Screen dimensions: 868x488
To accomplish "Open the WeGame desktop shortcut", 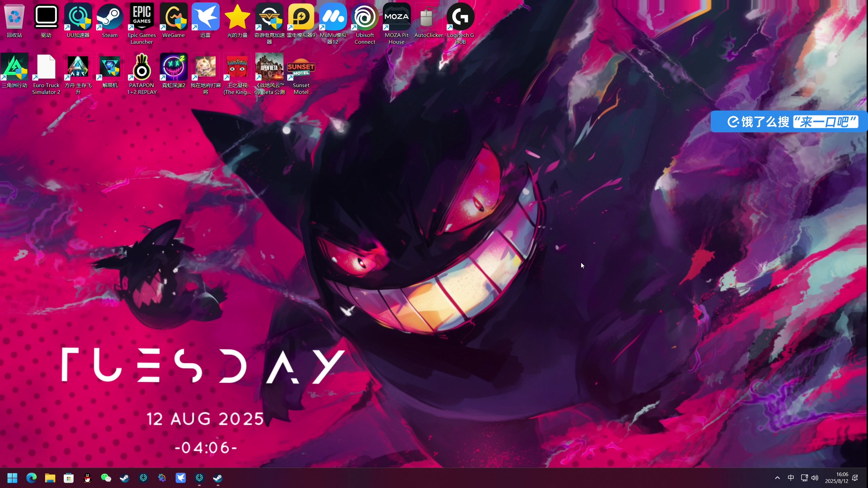I will coord(174,21).
